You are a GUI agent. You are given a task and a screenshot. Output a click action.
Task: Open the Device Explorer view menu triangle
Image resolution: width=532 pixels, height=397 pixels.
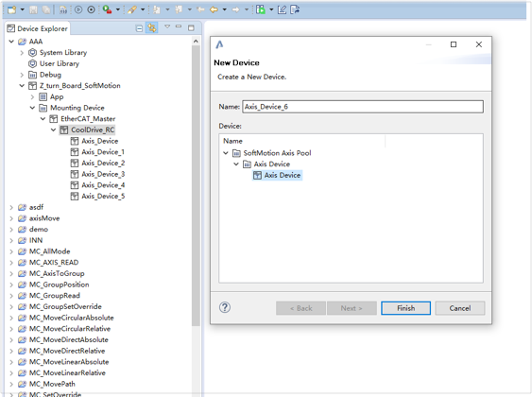(x=167, y=26)
